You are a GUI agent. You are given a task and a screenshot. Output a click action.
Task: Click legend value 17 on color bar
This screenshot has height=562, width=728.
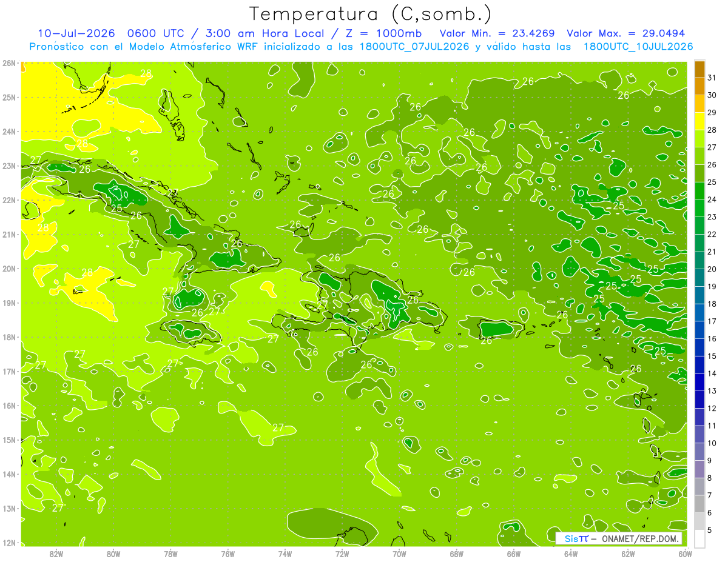coord(712,321)
